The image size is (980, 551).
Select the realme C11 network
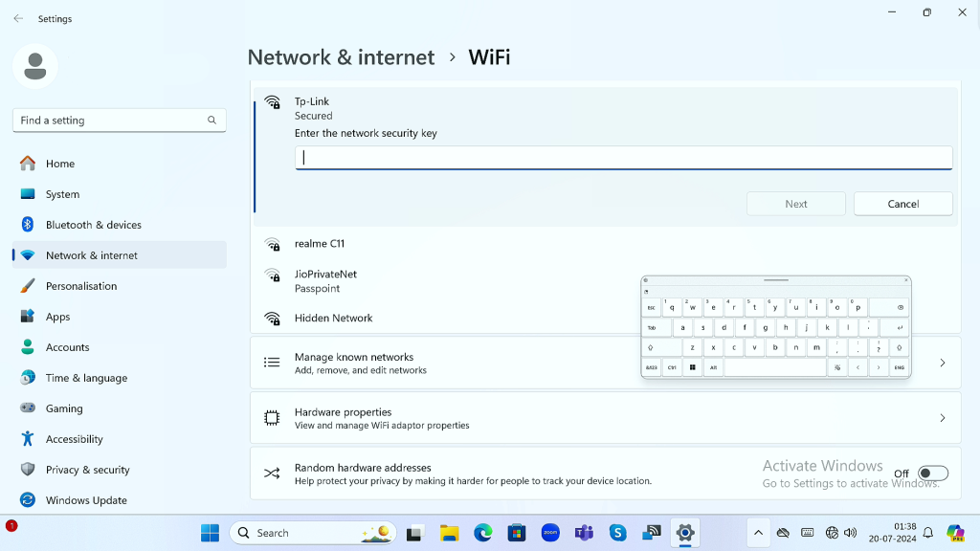[320, 244]
